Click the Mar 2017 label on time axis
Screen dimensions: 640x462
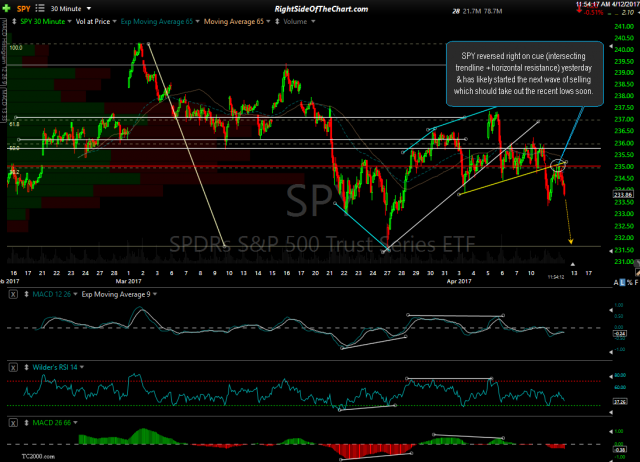[128, 281]
